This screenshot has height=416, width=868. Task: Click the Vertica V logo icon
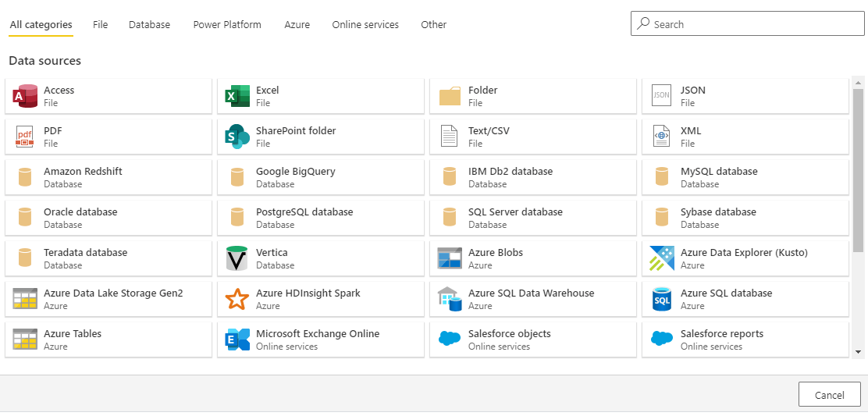tap(237, 258)
